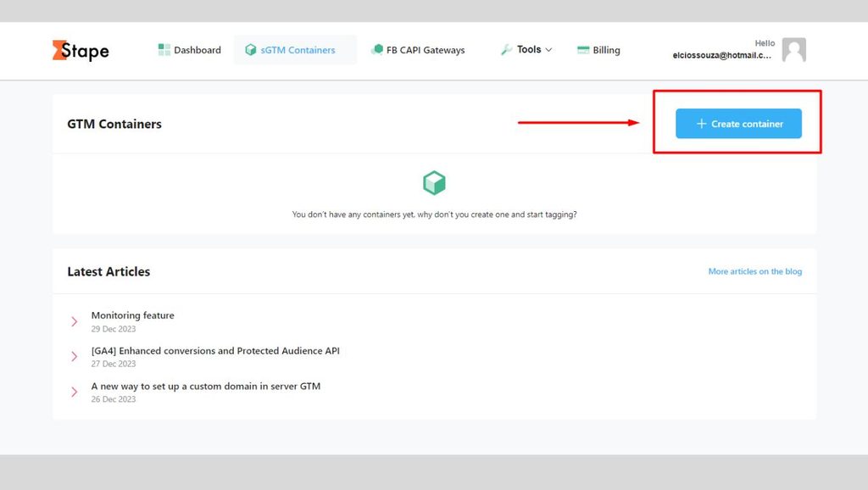Click the 29 Dec 2023 date
This screenshot has height=490, width=868.
point(114,329)
